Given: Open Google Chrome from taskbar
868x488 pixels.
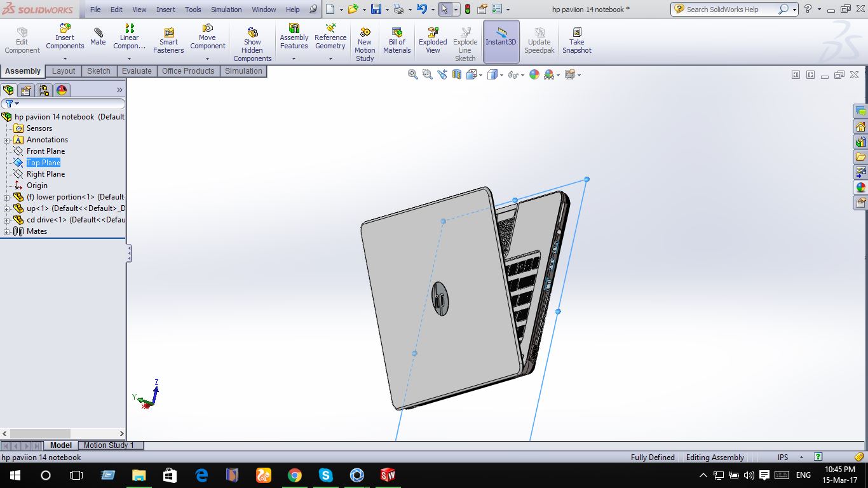Looking at the screenshot, I should click(x=294, y=475).
